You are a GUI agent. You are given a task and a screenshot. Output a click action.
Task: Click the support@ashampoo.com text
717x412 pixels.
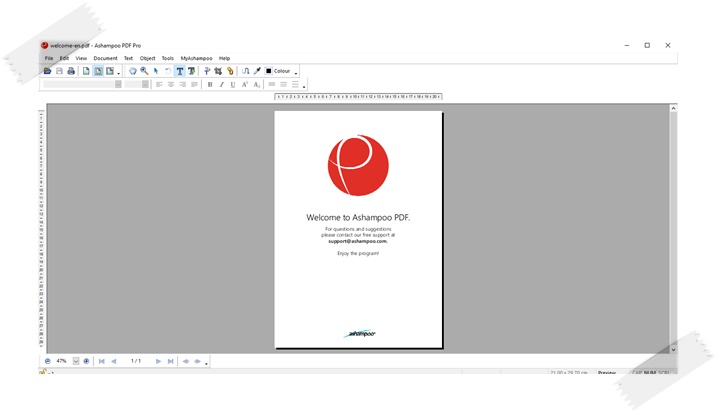click(x=358, y=241)
